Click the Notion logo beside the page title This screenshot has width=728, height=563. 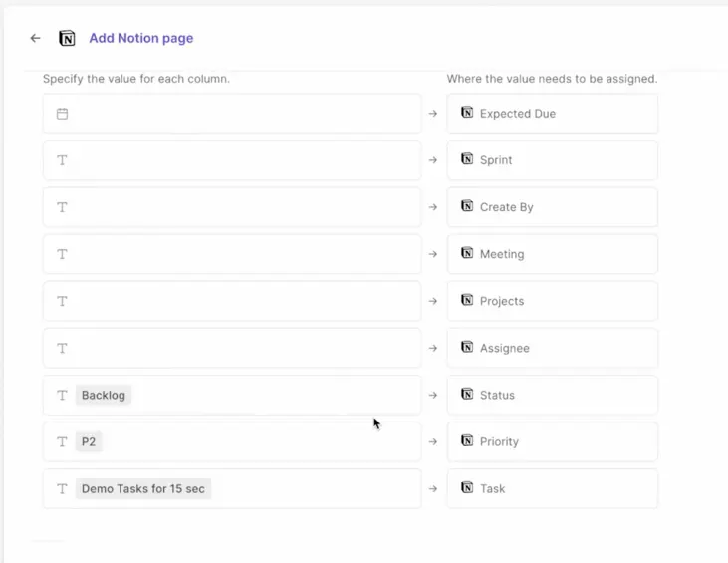pos(67,38)
